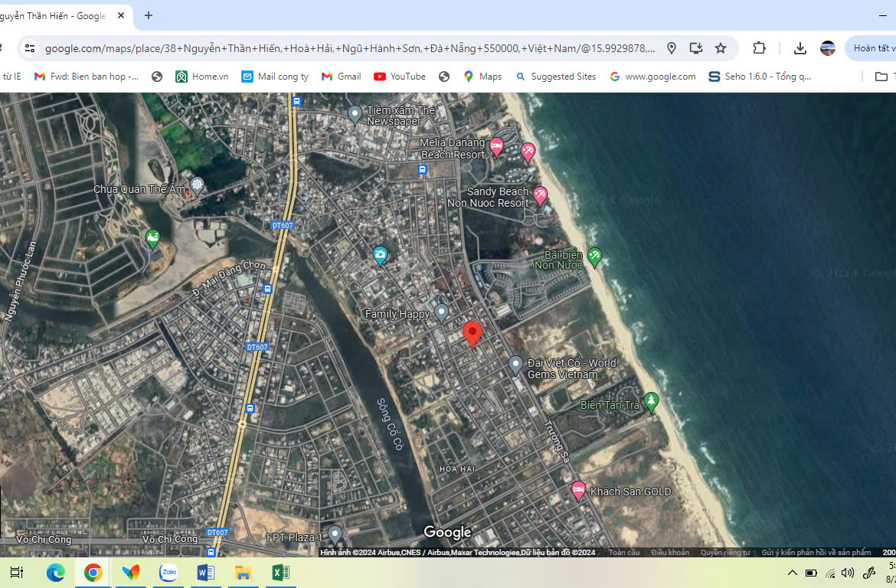Show hidden system tray icons chevron
The width and height of the screenshot is (896, 588).
(792, 573)
